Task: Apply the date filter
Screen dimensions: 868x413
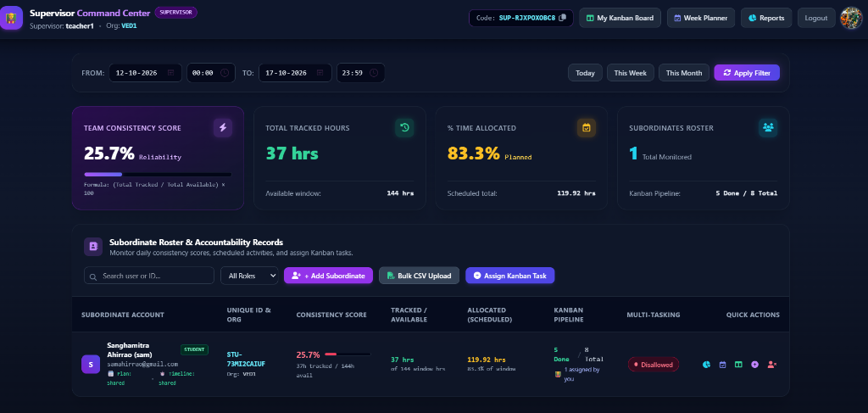Action: (747, 73)
